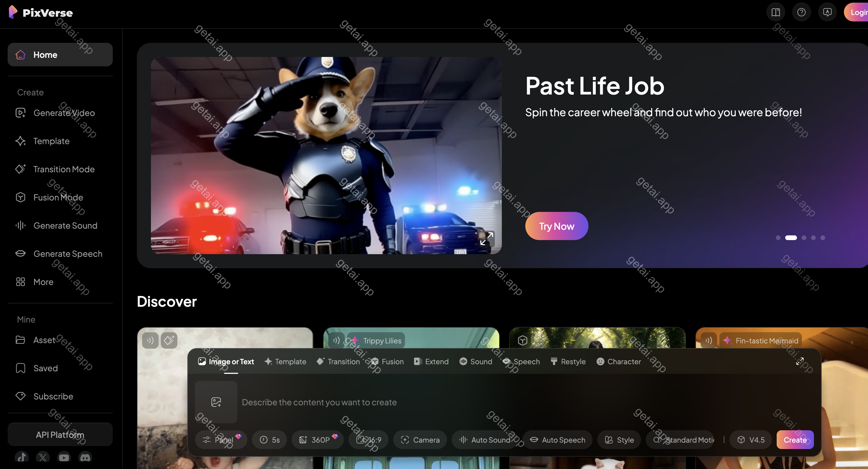
Task: Go to Home in sidebar
Action: pos(60,55)
